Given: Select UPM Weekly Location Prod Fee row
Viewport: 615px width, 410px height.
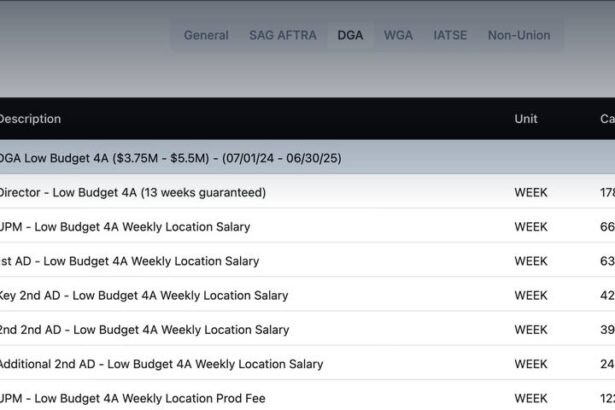Looking at the screenshot, I should [308, 396].
